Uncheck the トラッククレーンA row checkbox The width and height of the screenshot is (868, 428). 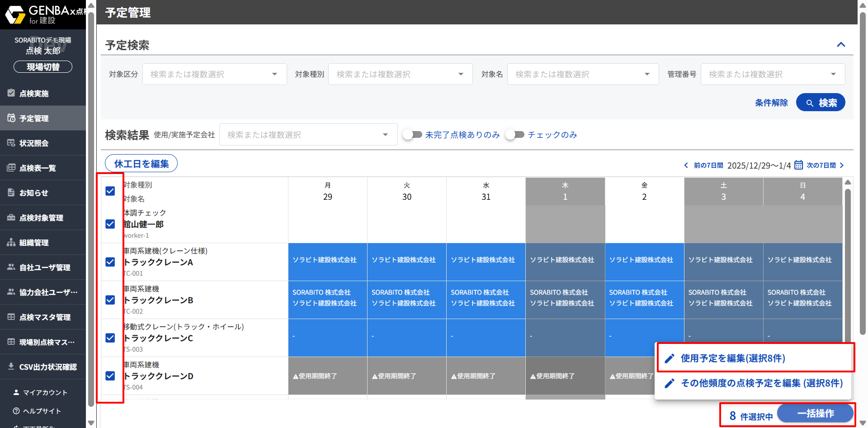click(110, 262)
